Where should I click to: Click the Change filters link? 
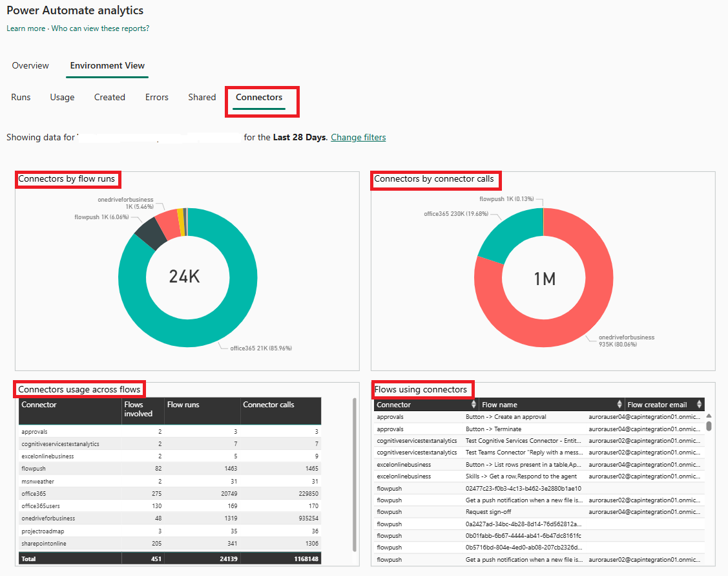coord(359,137)
